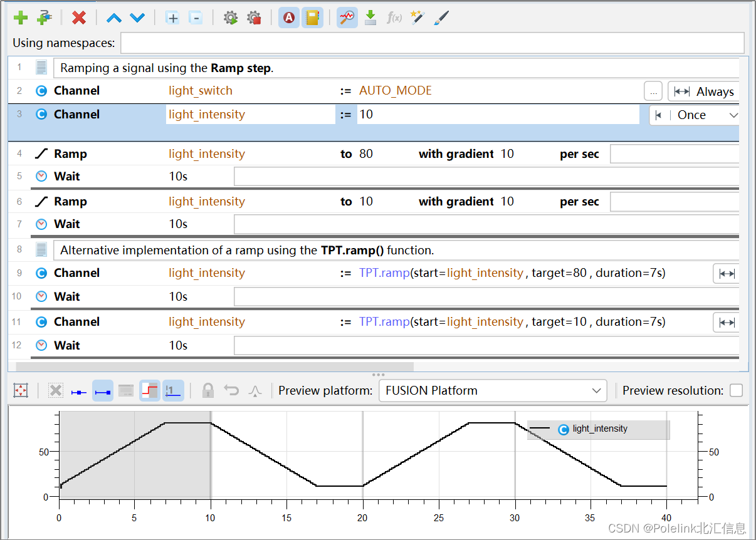The width and height of the screenshot is (756, 540).
Task: Click the splitter dots handle above the preview toolbar
Action: coord(378,375)
